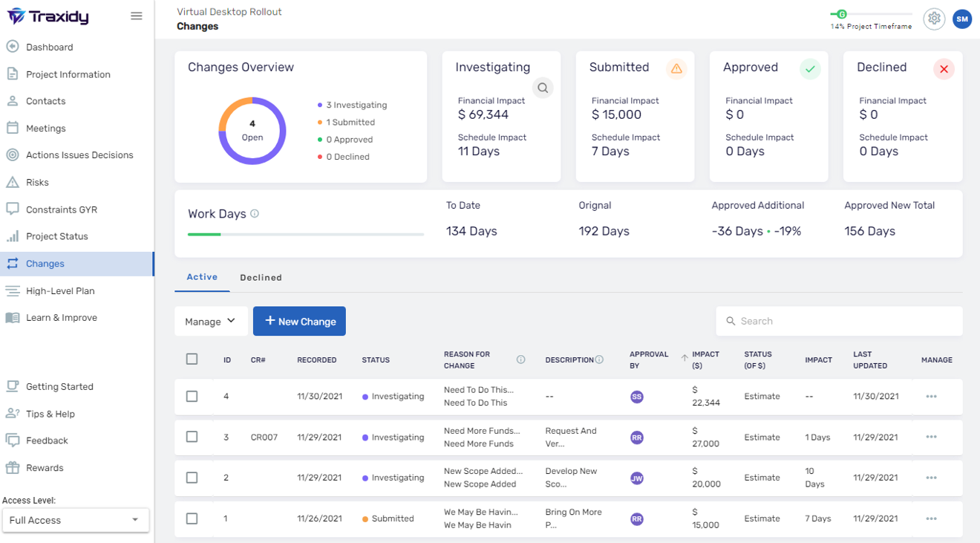Select the Active tab
Viewport: 980px width, 543px height.
pyautogui.click(x=202, y=277)
